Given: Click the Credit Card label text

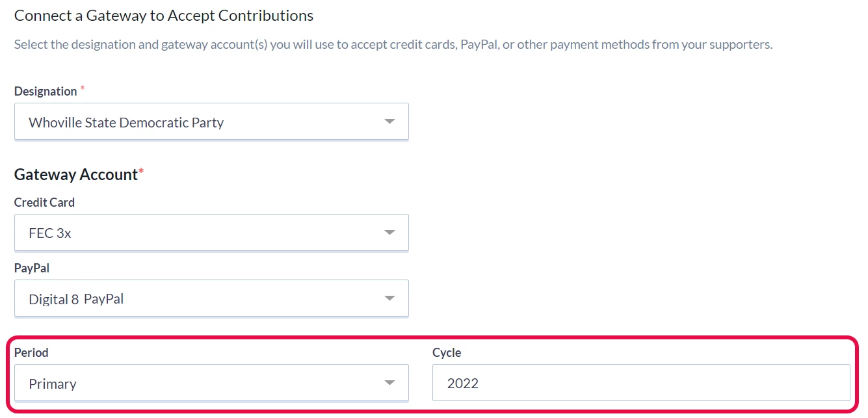Looking at the screenshot, I should 44,202.
